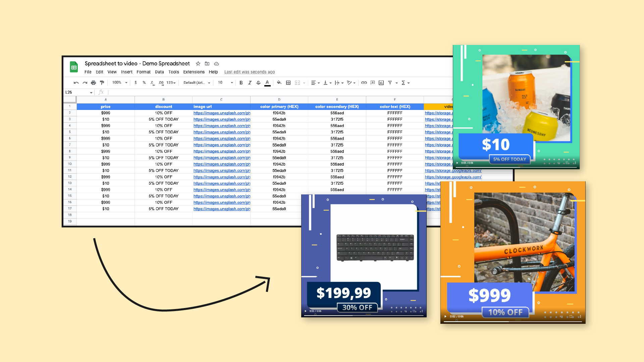Image resolution: width=644 pixels, height=362 pixels.
Task: Select the $10 product thumbnail
Action: coord(518,106)
